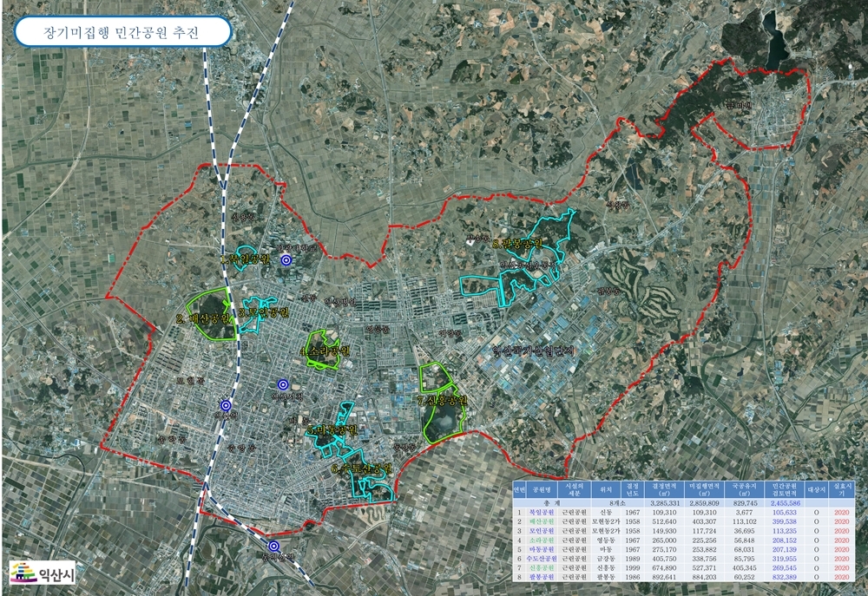Click the 민간공원 검토면적 column header
868x596 pixels.
coord(783,489)
